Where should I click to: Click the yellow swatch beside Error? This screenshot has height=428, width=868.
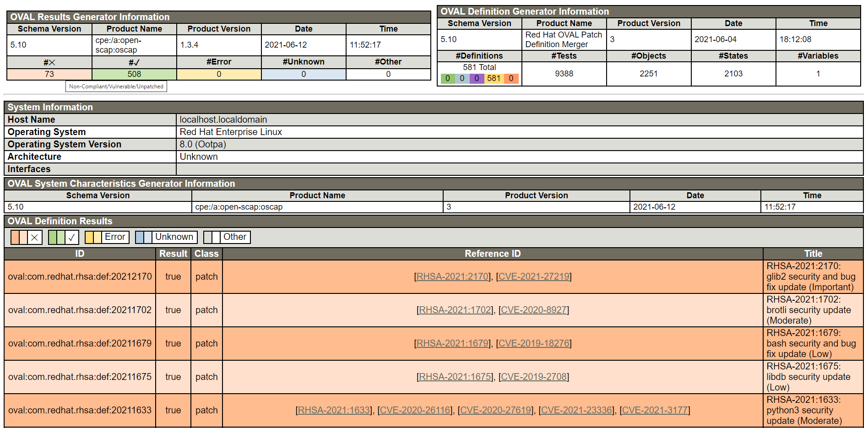(x=89, y=237)
